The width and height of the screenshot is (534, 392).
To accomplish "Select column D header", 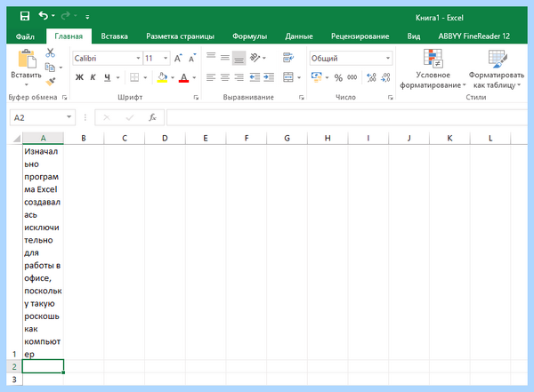I will tap(165, 138).
